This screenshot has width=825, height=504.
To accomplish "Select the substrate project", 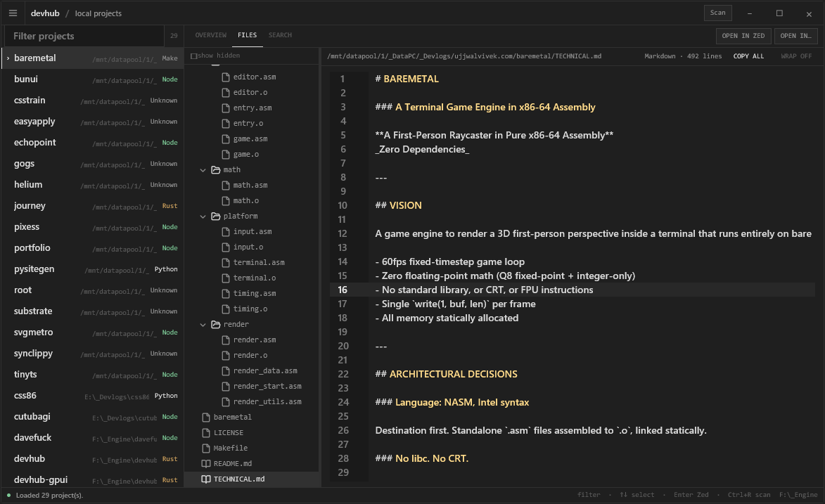I will tap(92, 311).
